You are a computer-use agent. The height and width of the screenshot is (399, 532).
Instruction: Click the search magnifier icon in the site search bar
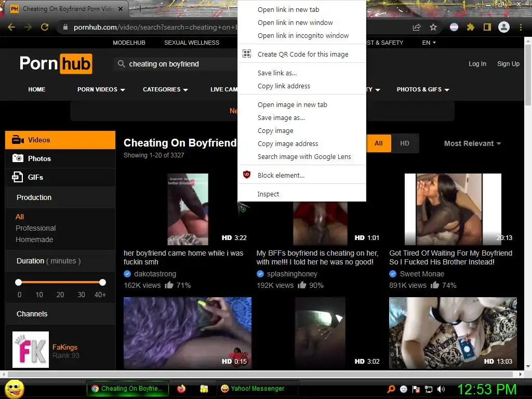pos(121,64)
